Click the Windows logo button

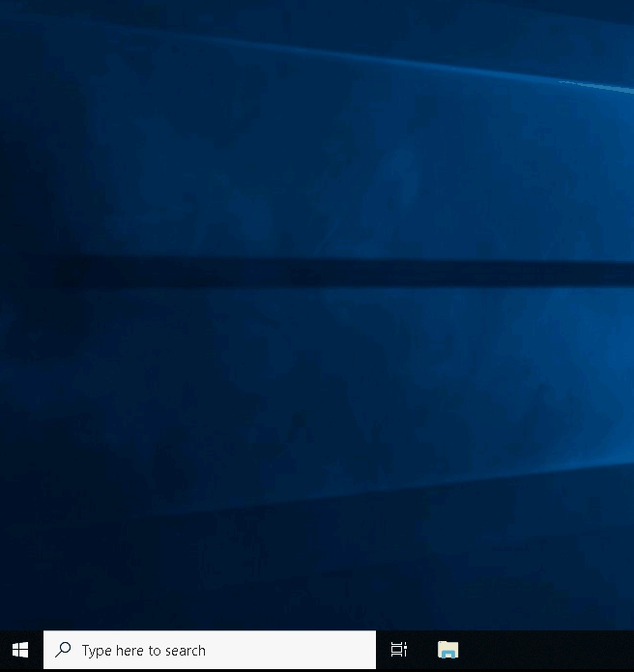click(x=20, y=651)
